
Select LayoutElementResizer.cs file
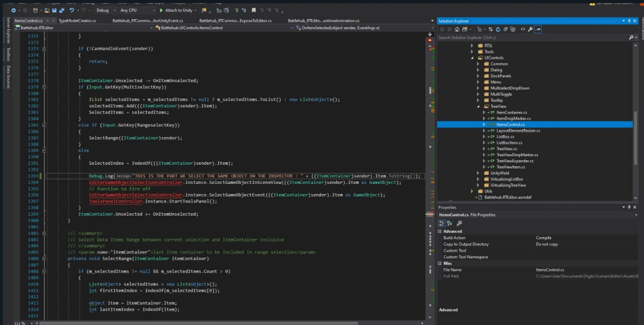[x=518, y=131]
